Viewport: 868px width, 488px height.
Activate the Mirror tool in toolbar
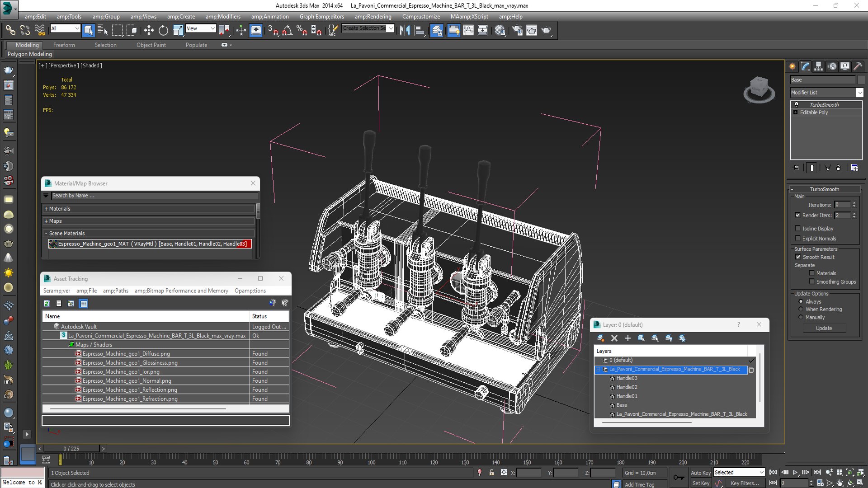pyautogui.click(x=405, y=30)
